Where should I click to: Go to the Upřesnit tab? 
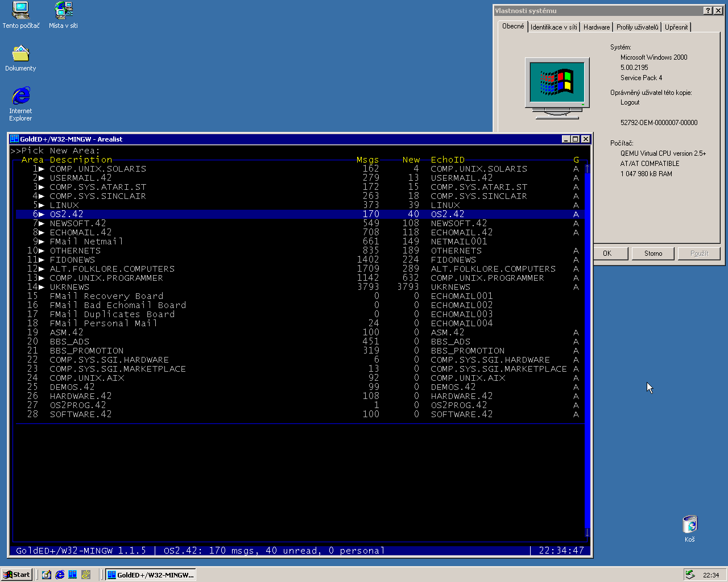tap(676, 27)
